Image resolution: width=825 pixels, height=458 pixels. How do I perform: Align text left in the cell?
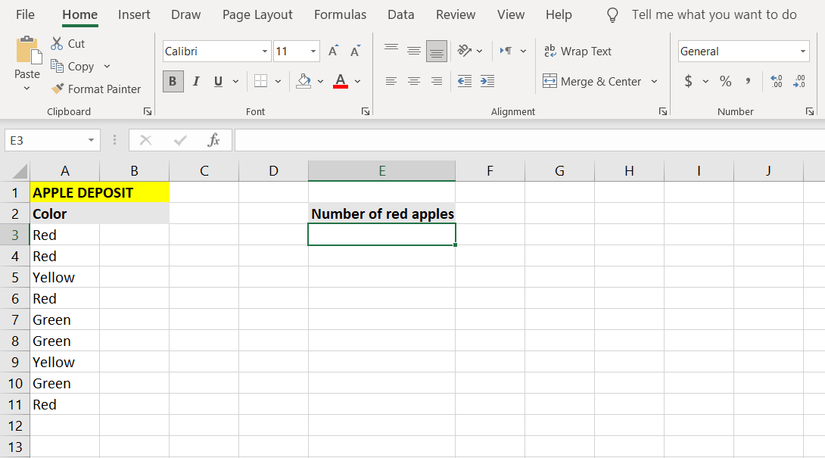pos(391,81)
